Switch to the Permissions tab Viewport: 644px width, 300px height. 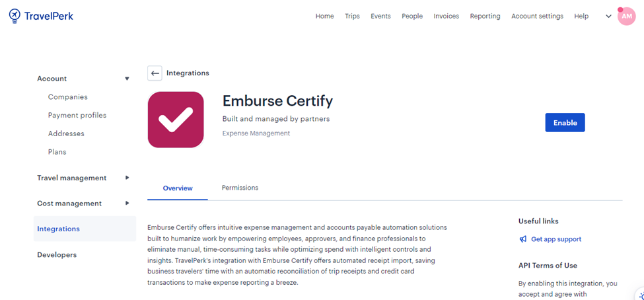(240, 188)
